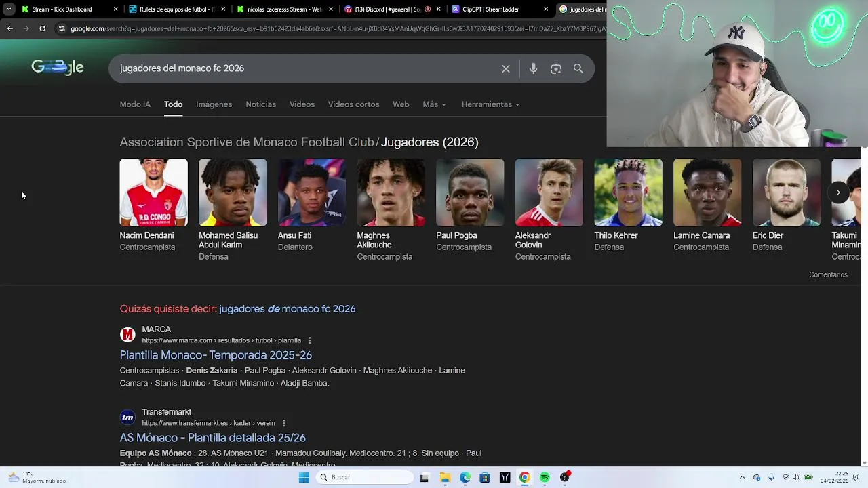Viewport: 868px width, 488px height.
Task: Click the magnifier search button
Action: [x=578, y=68]
